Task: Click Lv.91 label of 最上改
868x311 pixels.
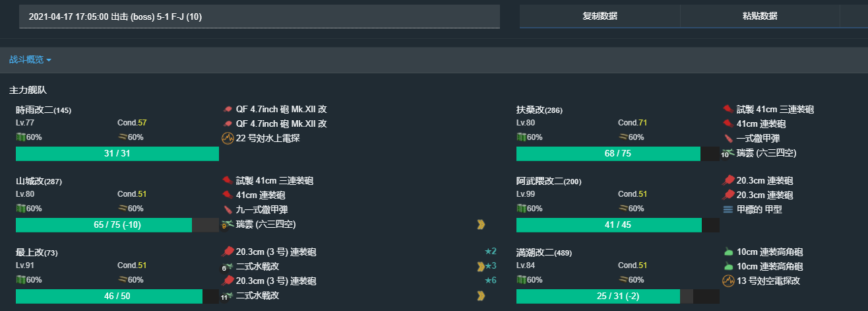Action: pos(25,265)
